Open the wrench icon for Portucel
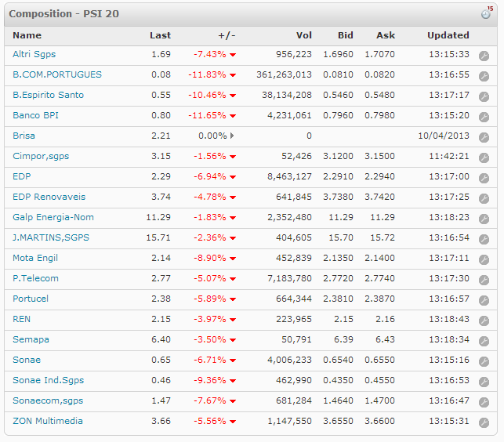 484,301
